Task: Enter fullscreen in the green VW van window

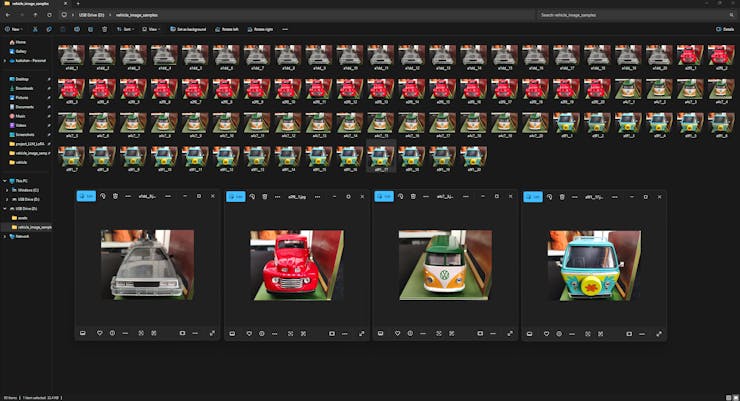Action: (x=510, y=334)
